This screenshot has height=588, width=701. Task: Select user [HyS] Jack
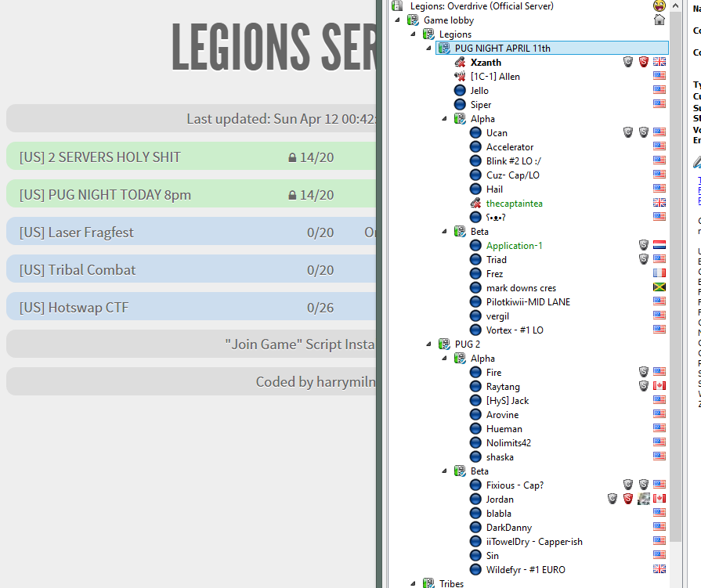[x=508, y=401]
